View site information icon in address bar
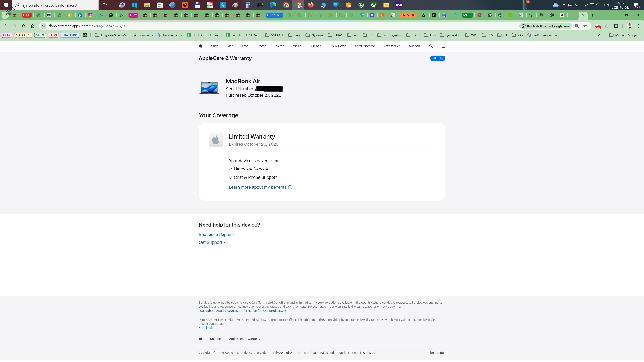644x362 pixels. 44,26
